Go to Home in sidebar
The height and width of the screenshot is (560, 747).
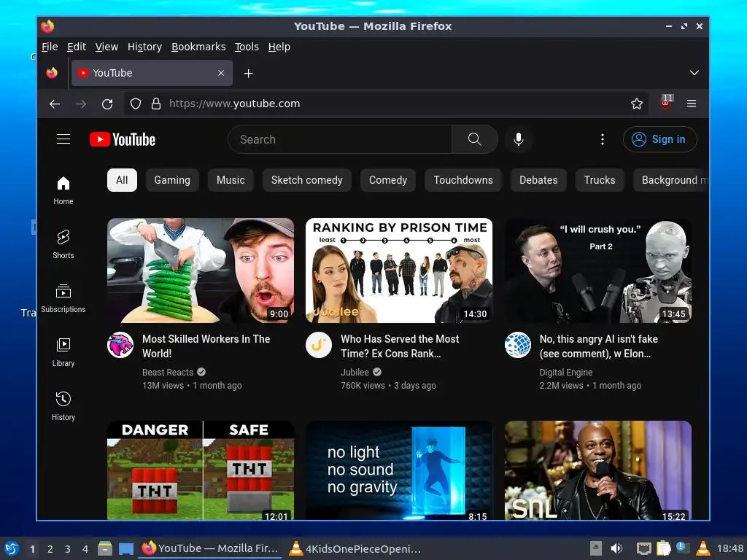63,190
